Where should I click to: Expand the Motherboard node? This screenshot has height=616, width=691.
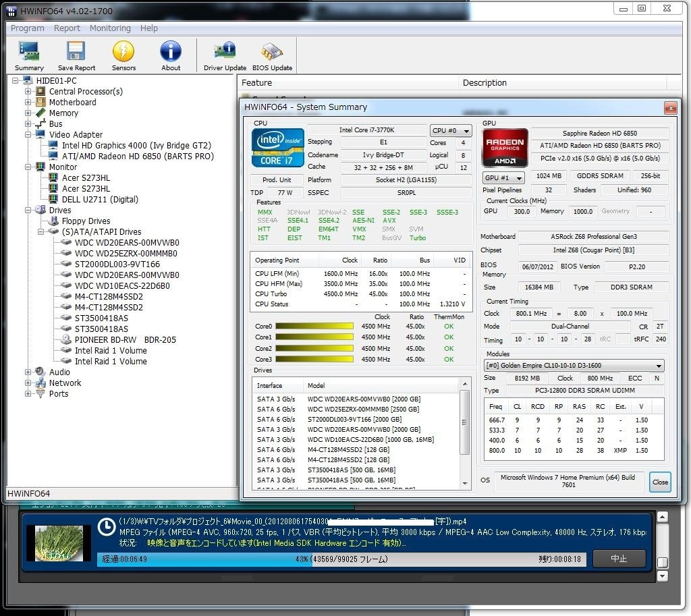tap(28, 103)
